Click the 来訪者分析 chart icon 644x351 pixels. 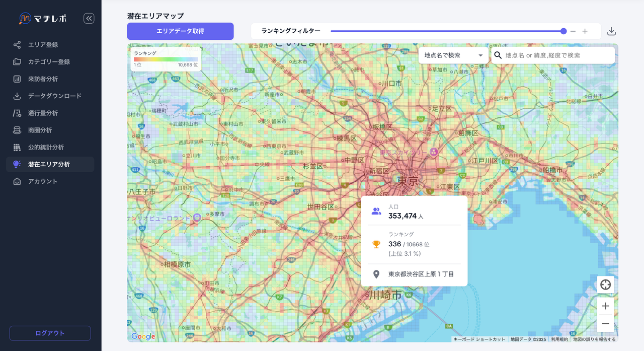tap(17, 79)
